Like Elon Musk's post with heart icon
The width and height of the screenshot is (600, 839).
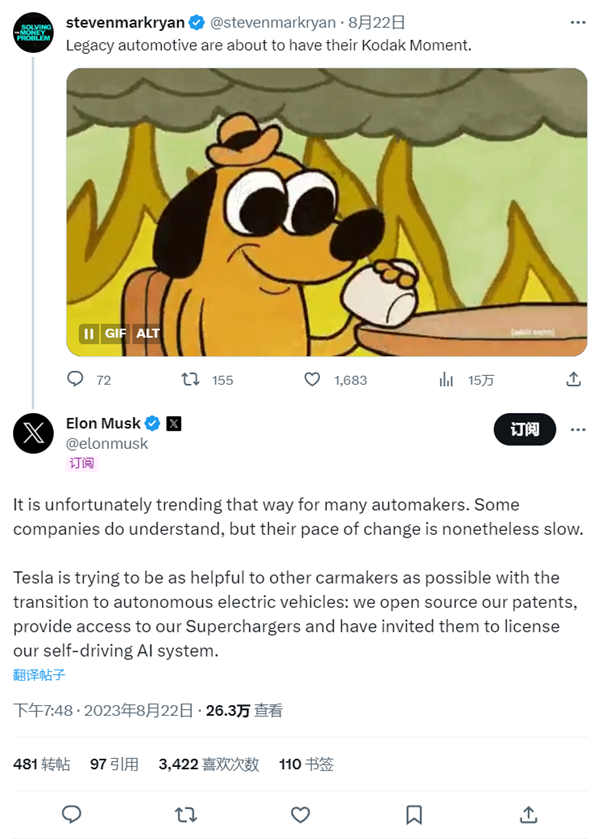click(x=300, y=814)
